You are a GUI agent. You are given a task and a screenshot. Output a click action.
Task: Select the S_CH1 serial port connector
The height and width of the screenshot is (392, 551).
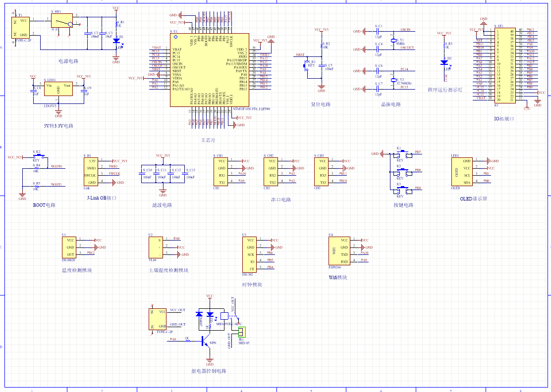[x=220, y=172]
